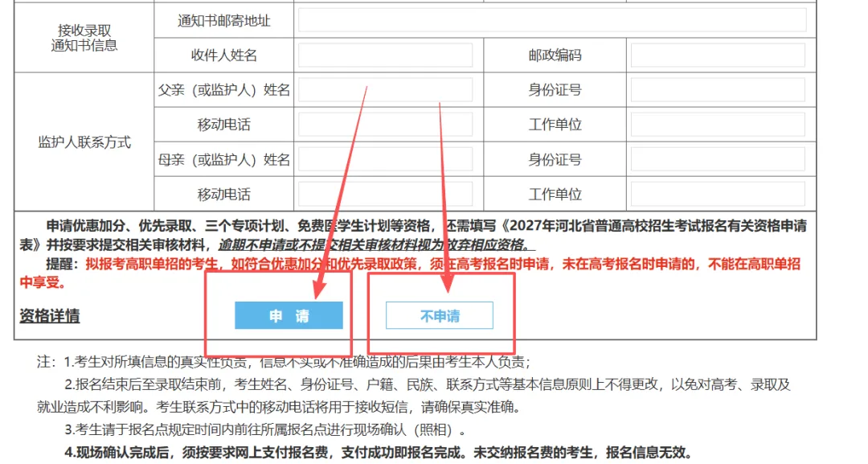Focus the father's 工作单位 input field
The width and height of the screenshot is (868, 464).
click(x=718, y=125)
